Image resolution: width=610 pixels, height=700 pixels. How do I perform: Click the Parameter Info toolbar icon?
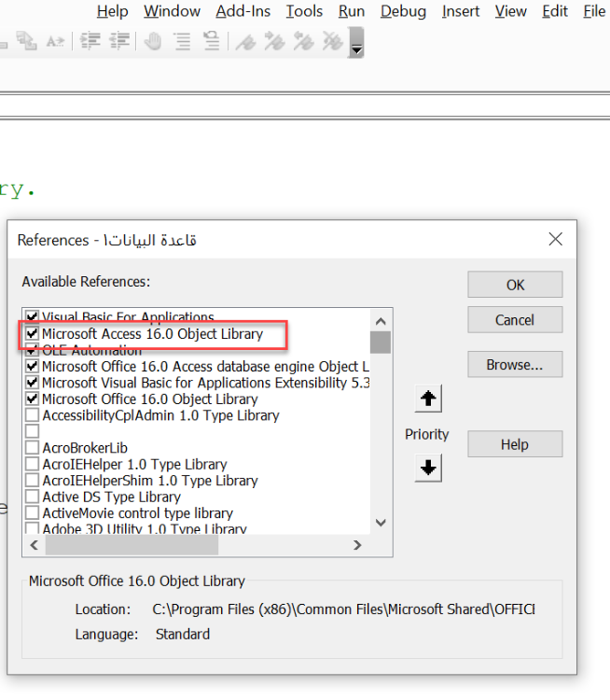[x=27, y=41]
